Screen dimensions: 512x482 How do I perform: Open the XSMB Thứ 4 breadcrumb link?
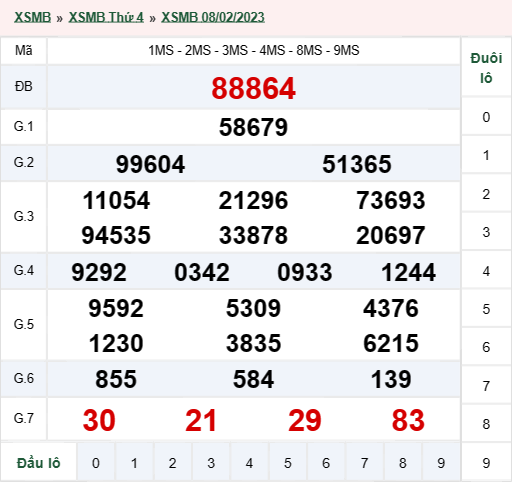(106, 17)
